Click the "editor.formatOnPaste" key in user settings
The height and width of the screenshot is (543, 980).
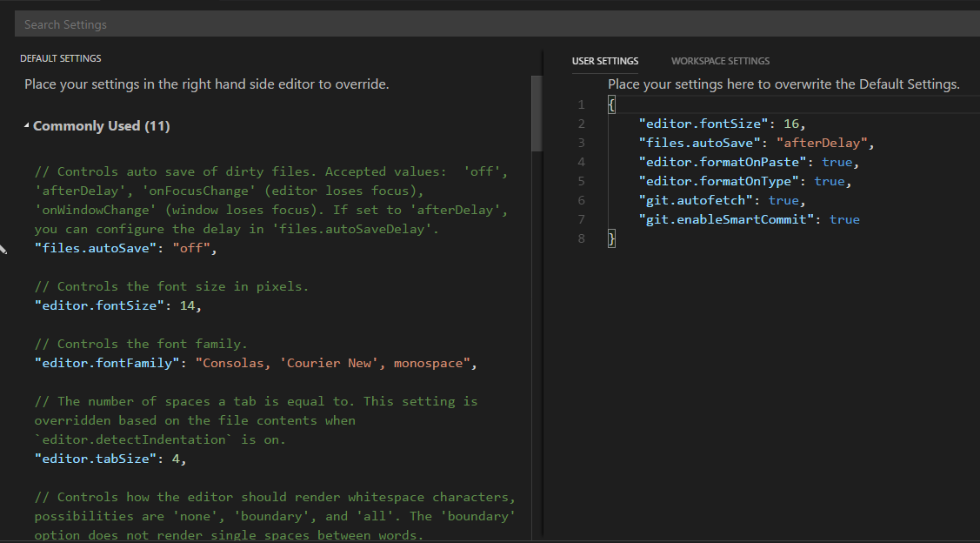(723, 162)
